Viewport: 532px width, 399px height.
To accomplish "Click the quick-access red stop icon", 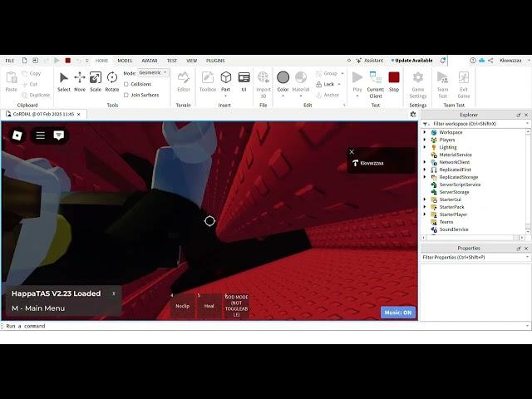I will click(x=68, y=61).
